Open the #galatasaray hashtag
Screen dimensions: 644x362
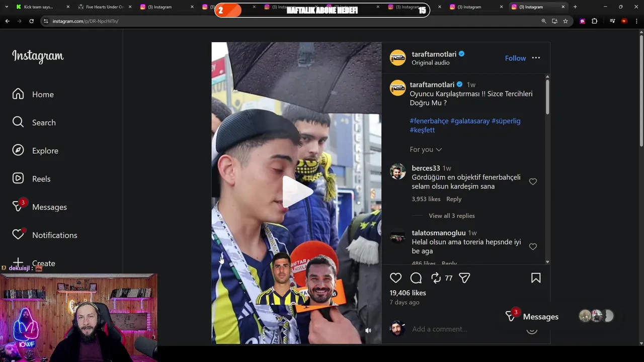[x=470, y=121]
